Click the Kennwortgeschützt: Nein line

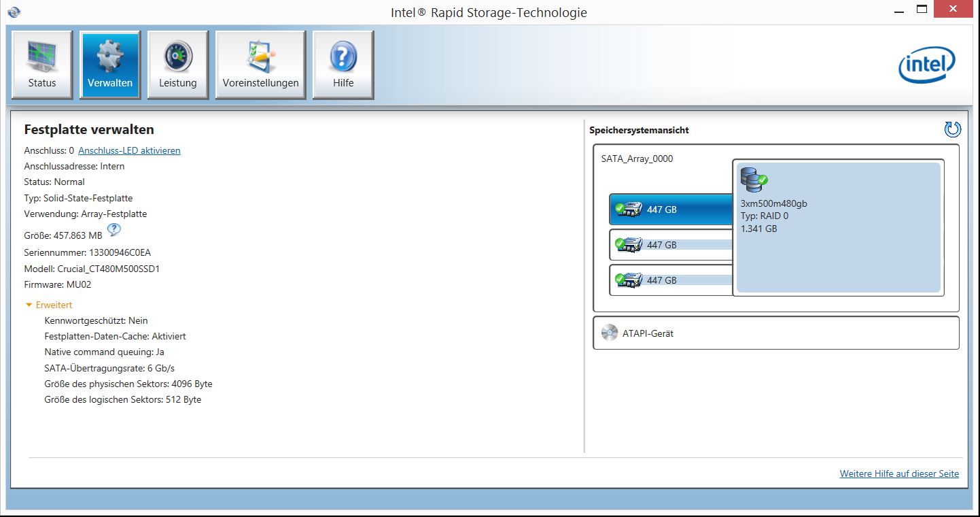96,320
